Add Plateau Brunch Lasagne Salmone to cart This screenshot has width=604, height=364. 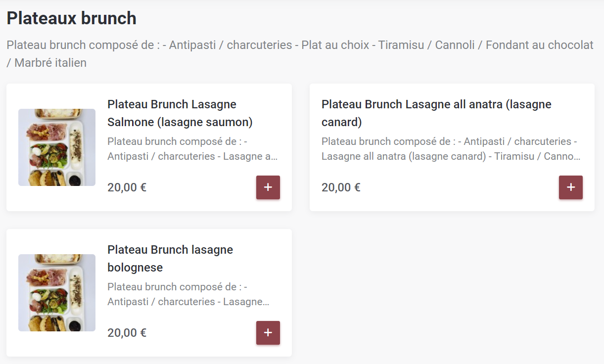[268, 187]
